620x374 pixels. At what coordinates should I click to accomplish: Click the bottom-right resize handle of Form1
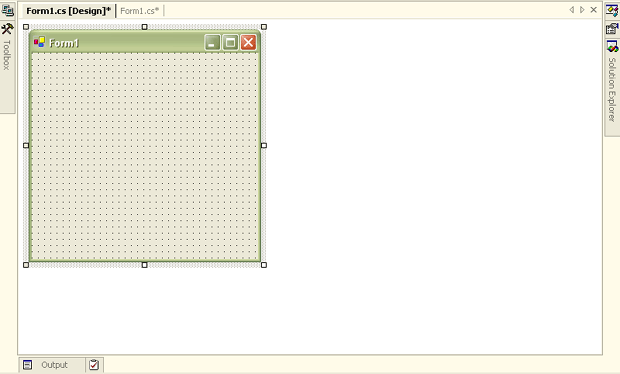[x=264, y=264]
